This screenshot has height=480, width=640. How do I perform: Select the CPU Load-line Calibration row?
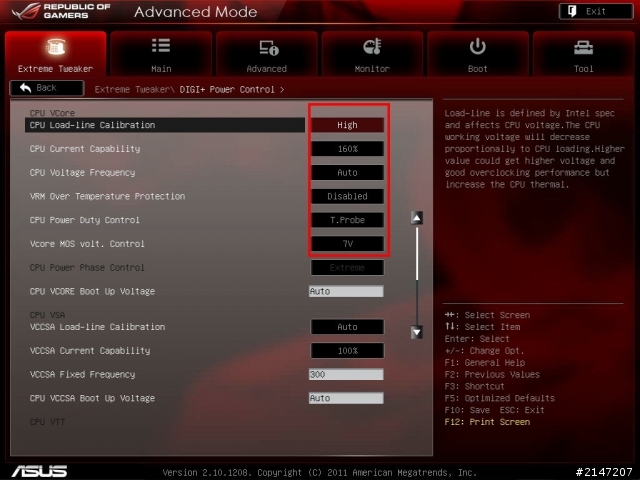tap(165, 125)
